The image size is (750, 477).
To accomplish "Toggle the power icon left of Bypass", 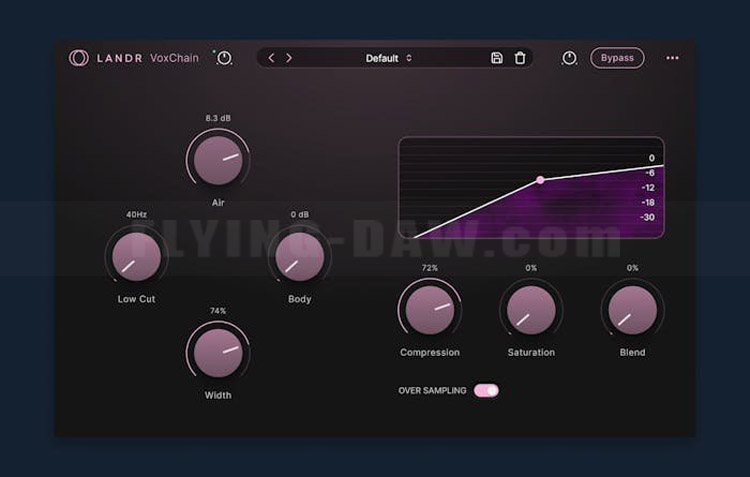I will coord(569,58).
